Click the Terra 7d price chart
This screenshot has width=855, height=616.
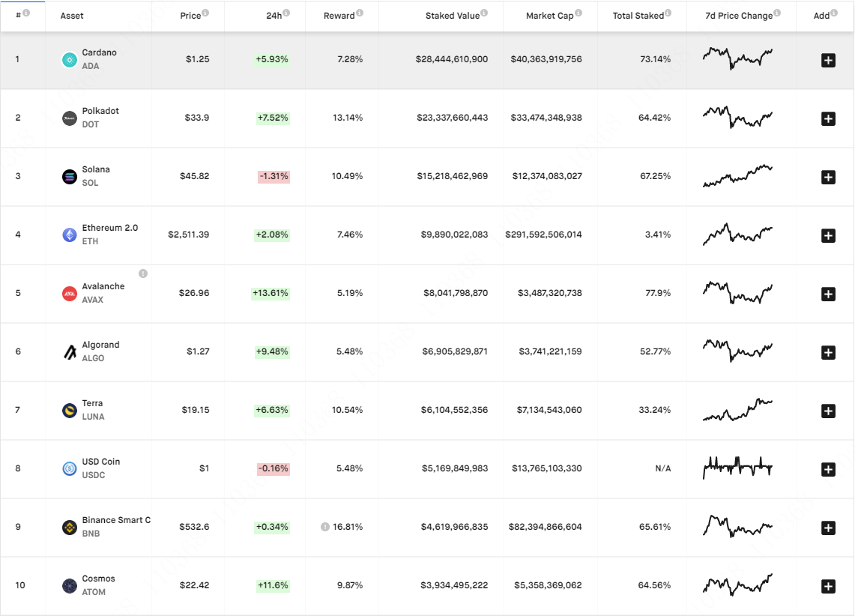coord(737,410)
